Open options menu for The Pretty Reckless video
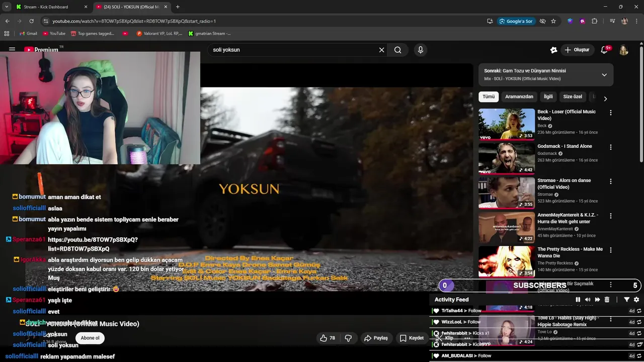The width and height of the screenshot is (644, 362). [611, 250]
